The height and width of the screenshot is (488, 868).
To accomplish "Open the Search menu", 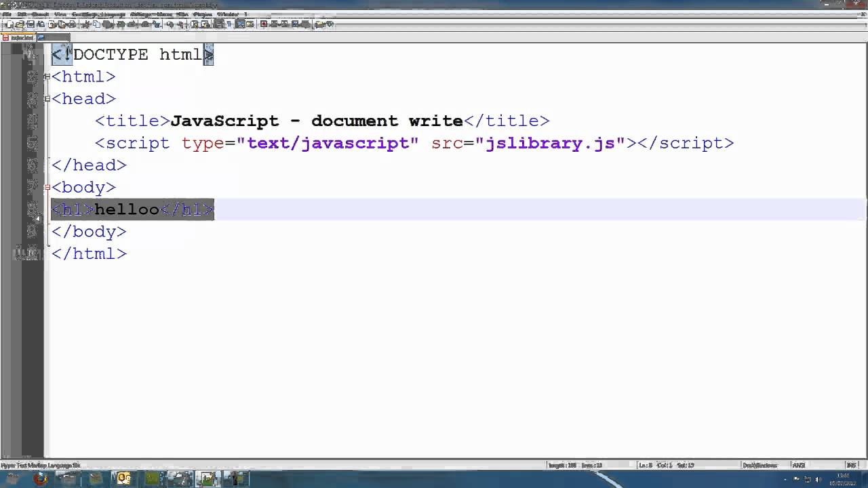I will pos(41,14).
